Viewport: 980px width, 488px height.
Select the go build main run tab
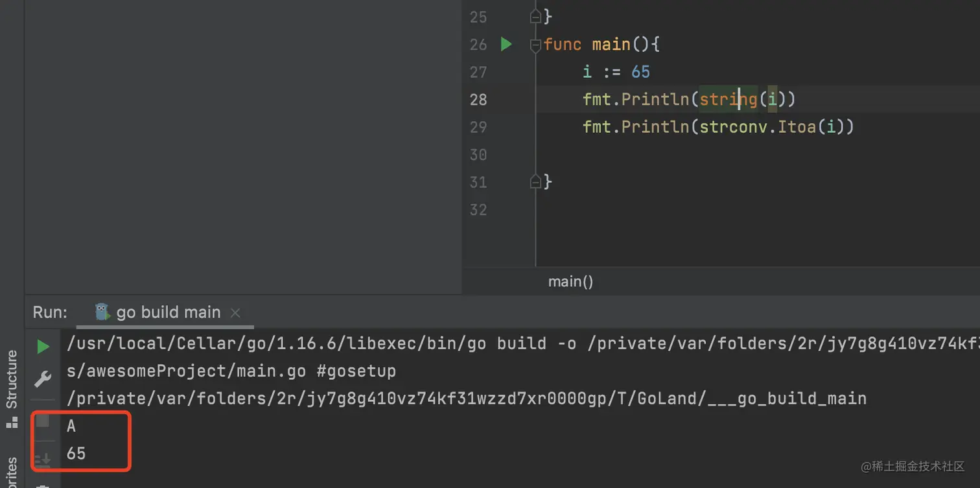(168, 312)
